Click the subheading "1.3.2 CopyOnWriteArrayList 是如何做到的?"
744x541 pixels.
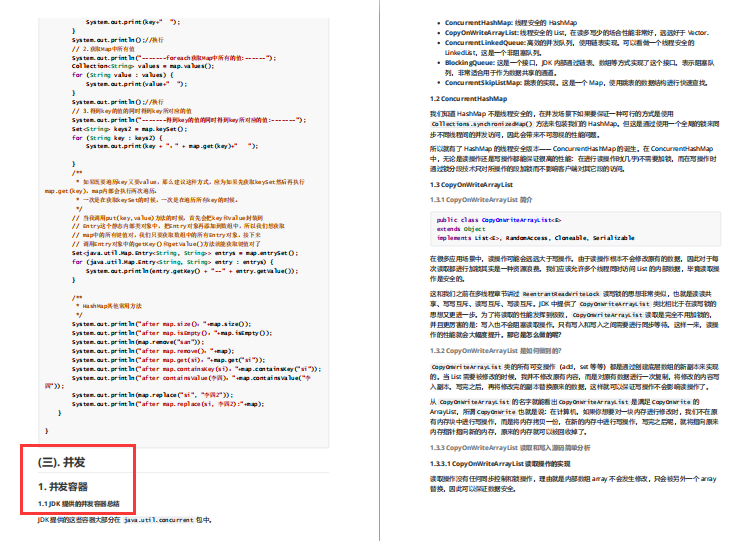495,351
